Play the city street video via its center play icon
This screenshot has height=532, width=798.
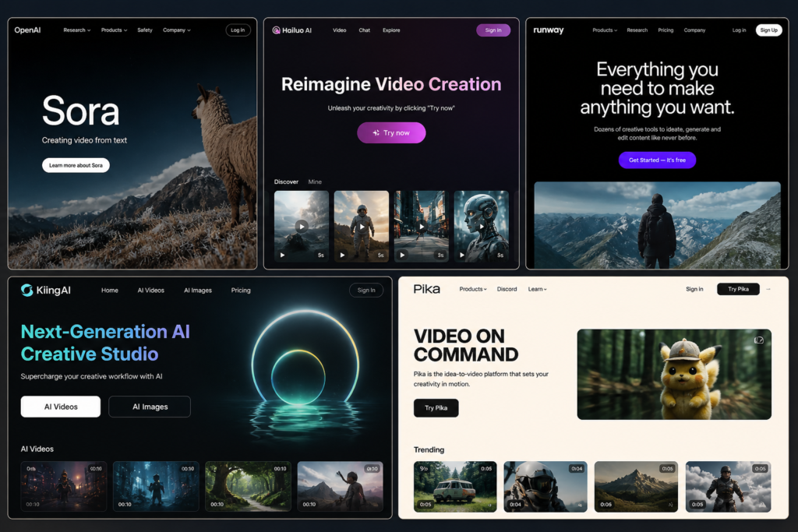tap(422, 227)
